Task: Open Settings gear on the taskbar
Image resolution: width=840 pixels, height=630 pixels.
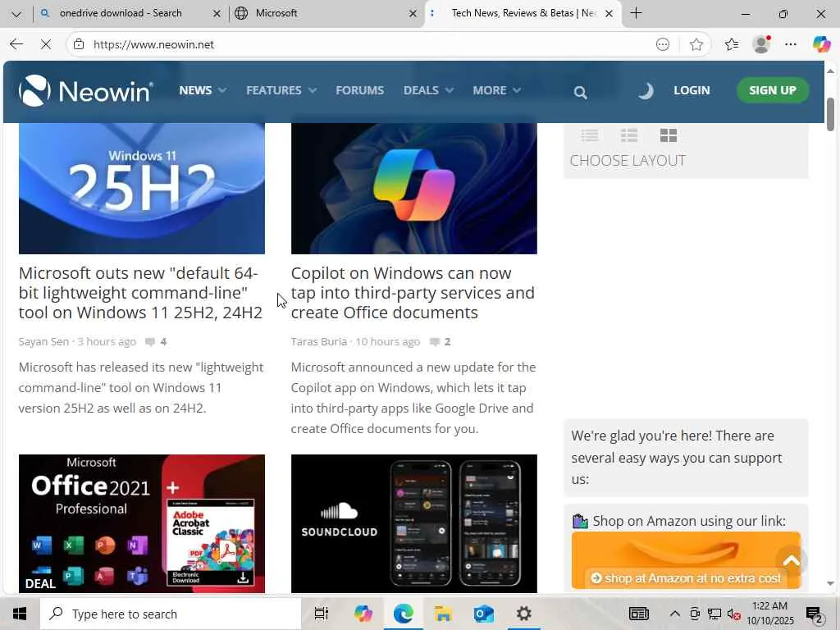Action: (x=523, y=614)
